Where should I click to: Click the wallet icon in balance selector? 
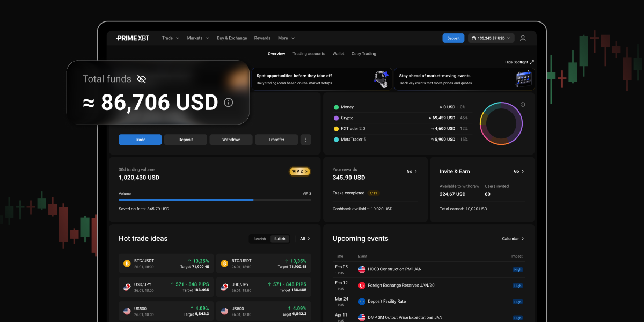pos(474,38)
